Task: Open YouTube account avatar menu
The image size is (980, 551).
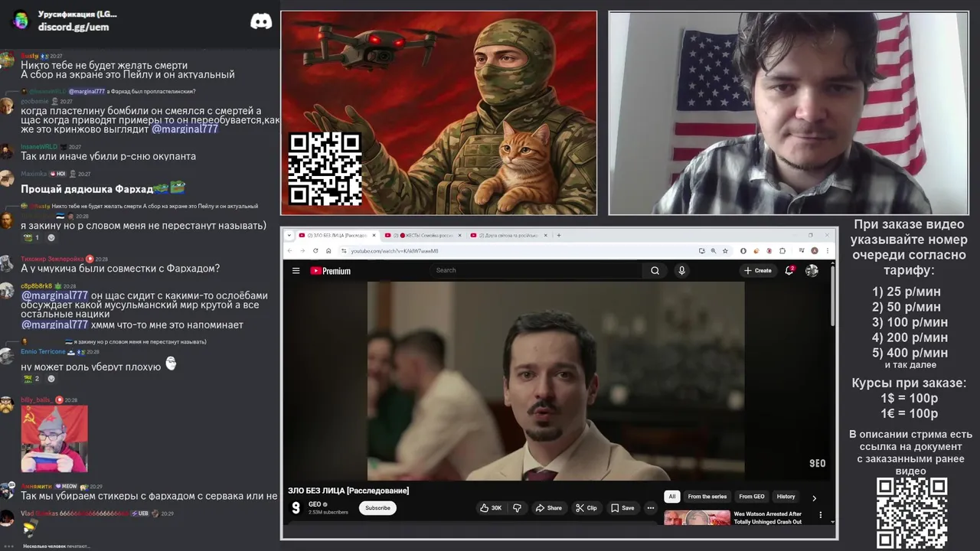Action: tap(812, 270)
